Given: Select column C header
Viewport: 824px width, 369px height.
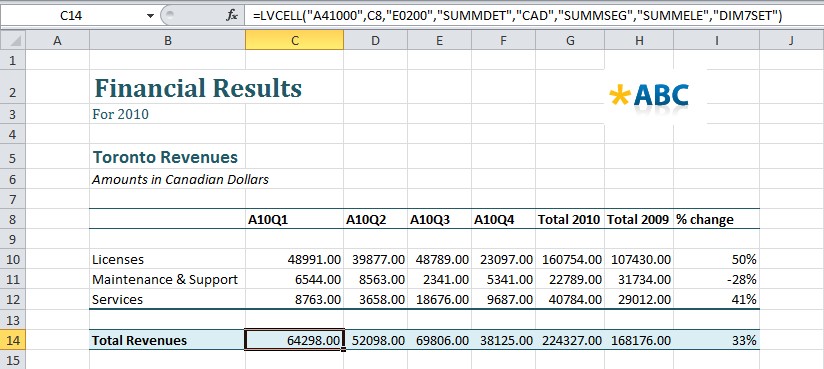Looking at the screenshot, I should (x=294, y=40).
